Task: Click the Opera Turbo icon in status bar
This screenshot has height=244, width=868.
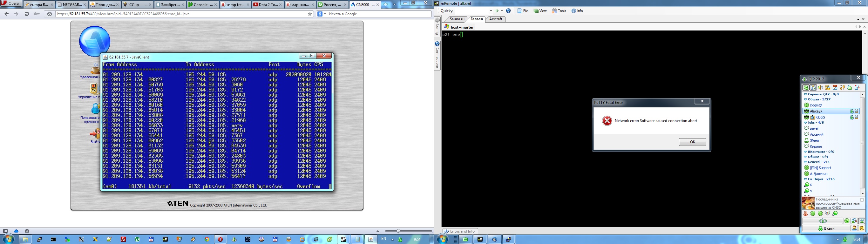Action: (27, 231)
